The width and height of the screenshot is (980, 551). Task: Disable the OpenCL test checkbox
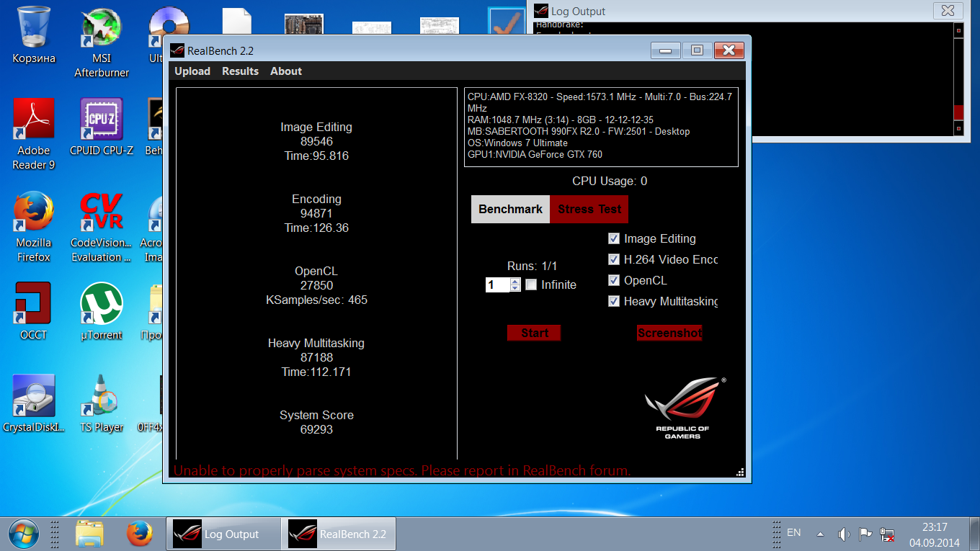point(614,280)
